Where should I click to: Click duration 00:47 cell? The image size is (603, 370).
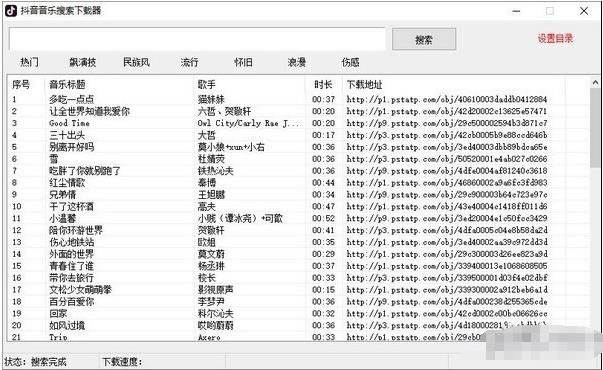323,207
